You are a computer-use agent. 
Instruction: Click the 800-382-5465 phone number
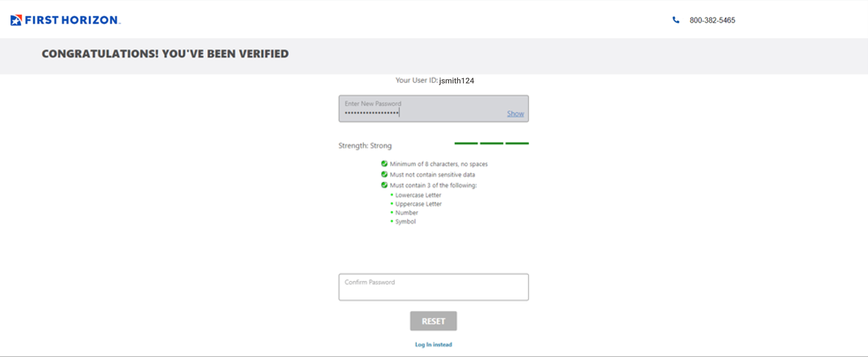pyautogui.click(x=712, y=20)
